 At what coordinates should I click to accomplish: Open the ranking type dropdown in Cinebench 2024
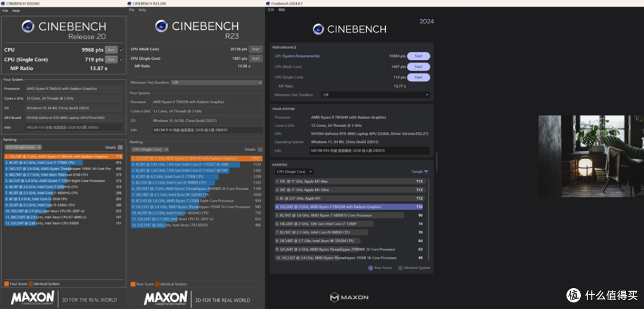coord(295,172)
